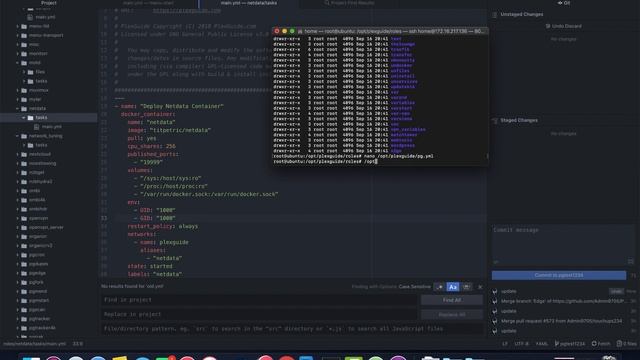Expand the nowshowing folder
Screen dimensions: 640x360
18,163
